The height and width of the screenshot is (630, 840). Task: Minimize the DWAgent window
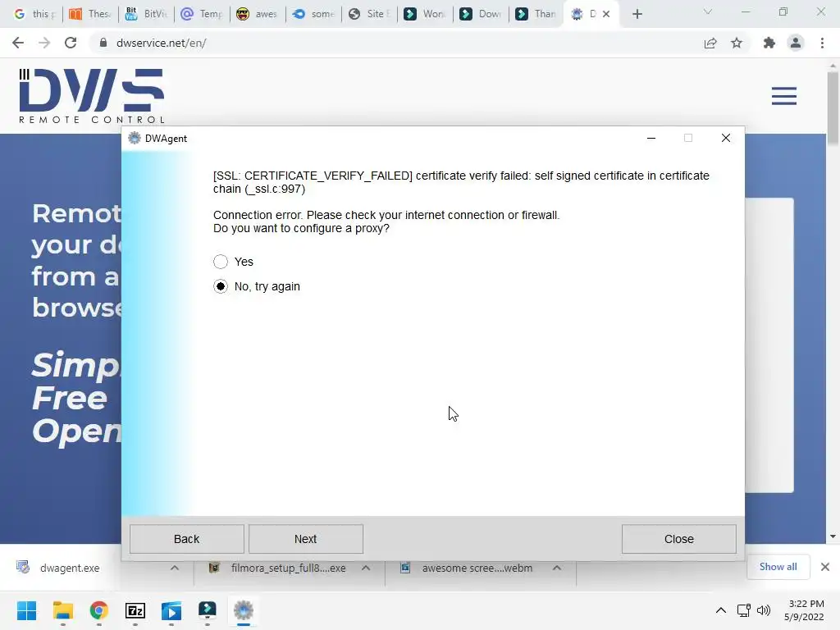[651, 138]
